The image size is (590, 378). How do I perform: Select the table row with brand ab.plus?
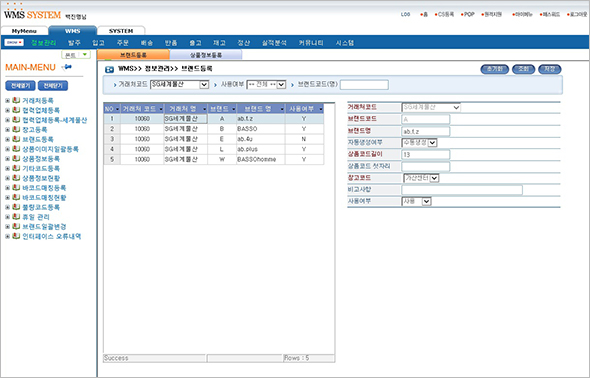214,149
